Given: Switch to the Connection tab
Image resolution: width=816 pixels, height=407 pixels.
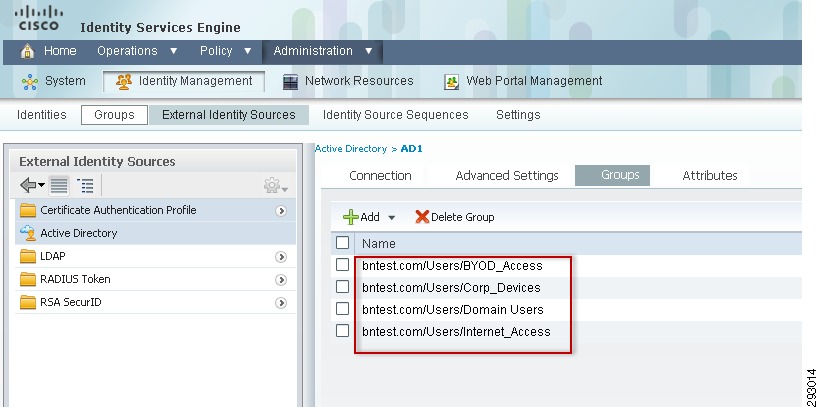Looking at the screenshot, I should 380,176.
